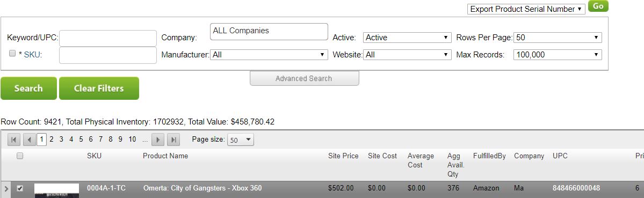
Task: Sort by the Site Cost column header
Action: coord(382,156)
